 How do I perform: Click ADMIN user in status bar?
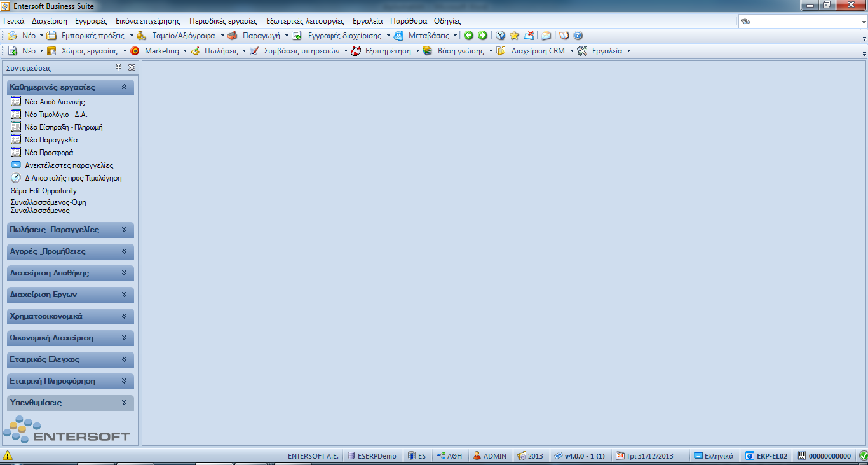click(x=489, y=455)
